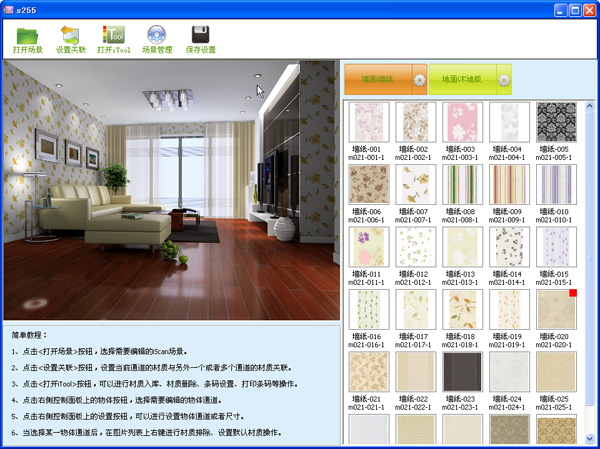The width and height of the screenshot is (600, 449).
Task: Open settings gear on 墙面\墙纸 tab
Action: [x=420, y=80]
